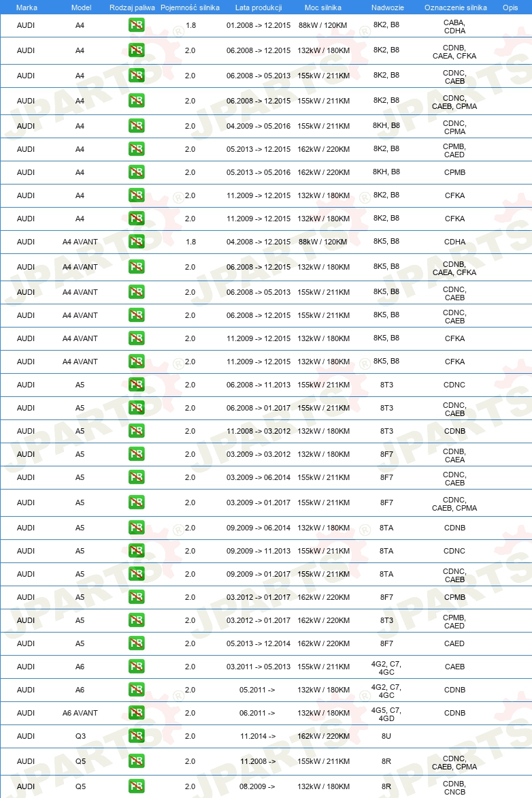Click fuel icon in A5 09.2009 -> 01.2017 row
The width and height of the screenshot is (532, 798).
pyautogui.click(x=136, y=574)
